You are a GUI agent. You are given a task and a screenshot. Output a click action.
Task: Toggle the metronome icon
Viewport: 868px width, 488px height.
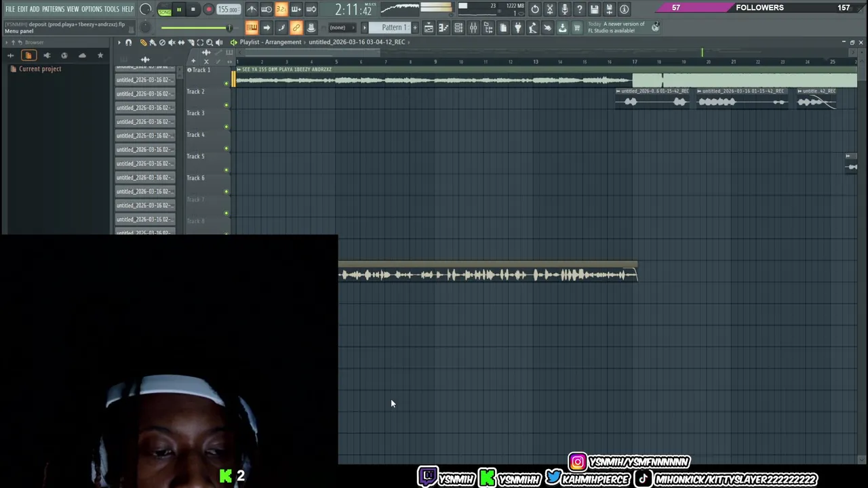[252, 9]
